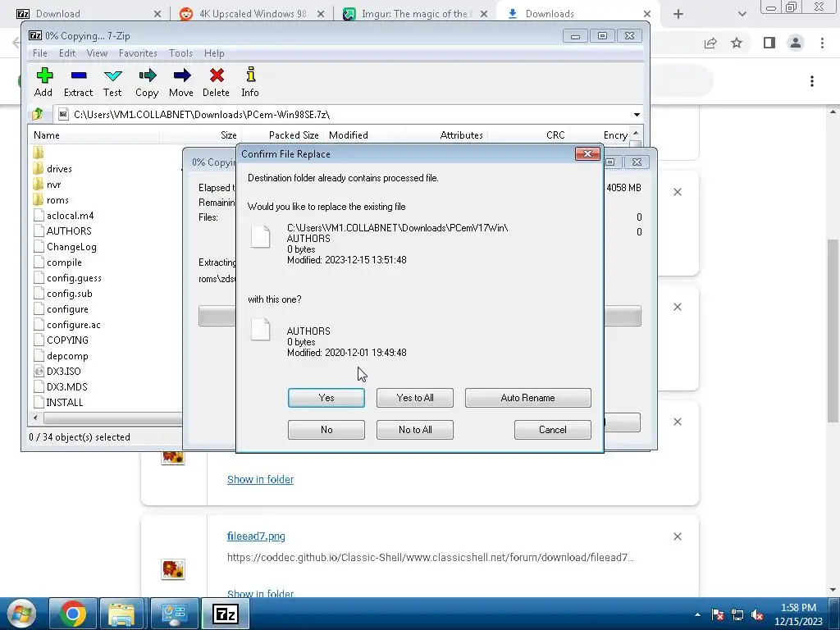Cancel the Confirm File Replace dialog
840x630 pixels.
[x=552, y=430]
